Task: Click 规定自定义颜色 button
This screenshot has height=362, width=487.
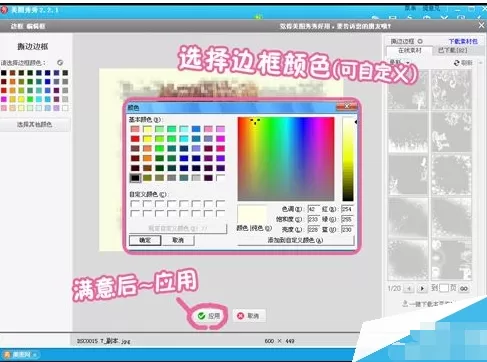Action: pos(178,228)
